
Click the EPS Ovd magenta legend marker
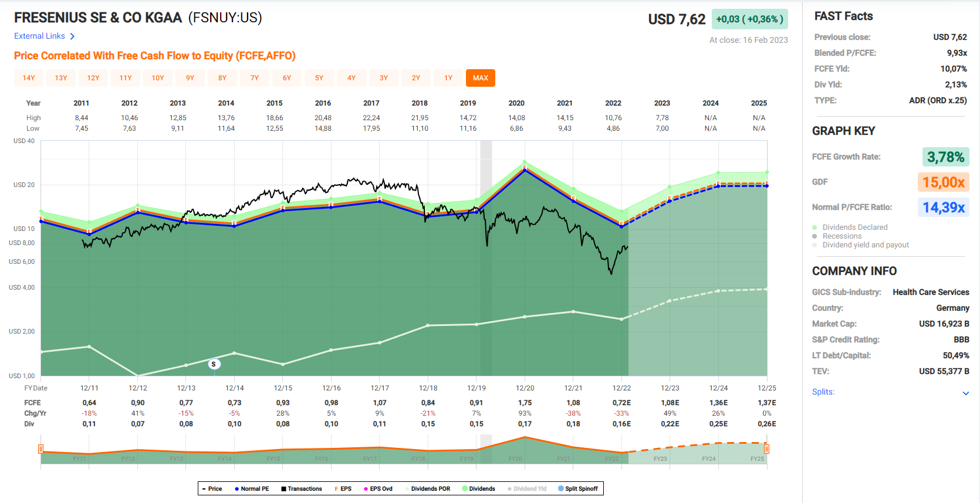[x=366, y=488]
